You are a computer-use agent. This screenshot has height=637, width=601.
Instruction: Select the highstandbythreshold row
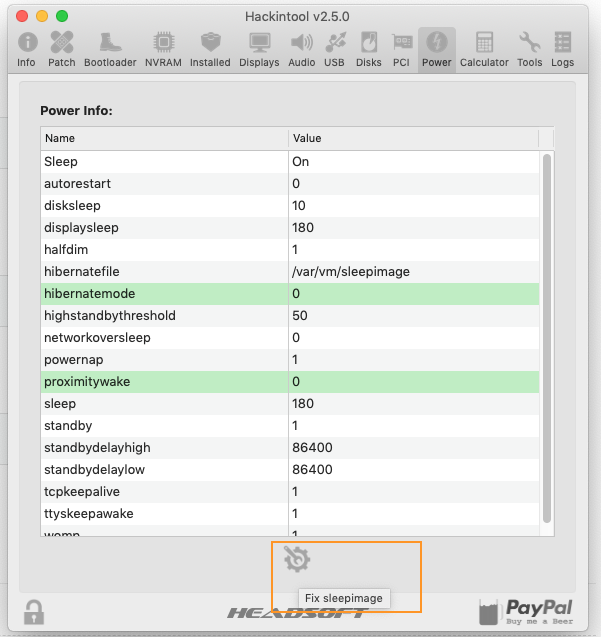pyautogui.click(x=290, y=316)
